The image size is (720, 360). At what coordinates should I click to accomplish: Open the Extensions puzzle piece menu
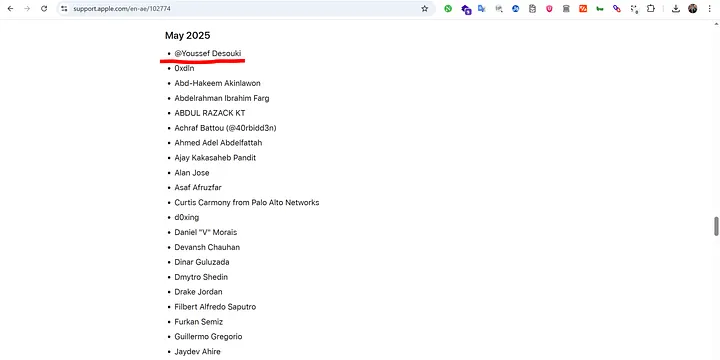coord(651,9)
